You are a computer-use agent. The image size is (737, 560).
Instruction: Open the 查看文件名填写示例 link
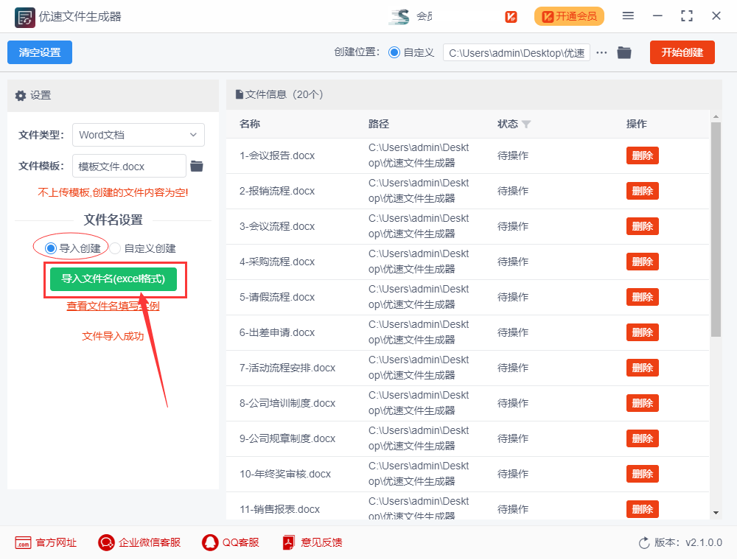[x=113, y=306]
